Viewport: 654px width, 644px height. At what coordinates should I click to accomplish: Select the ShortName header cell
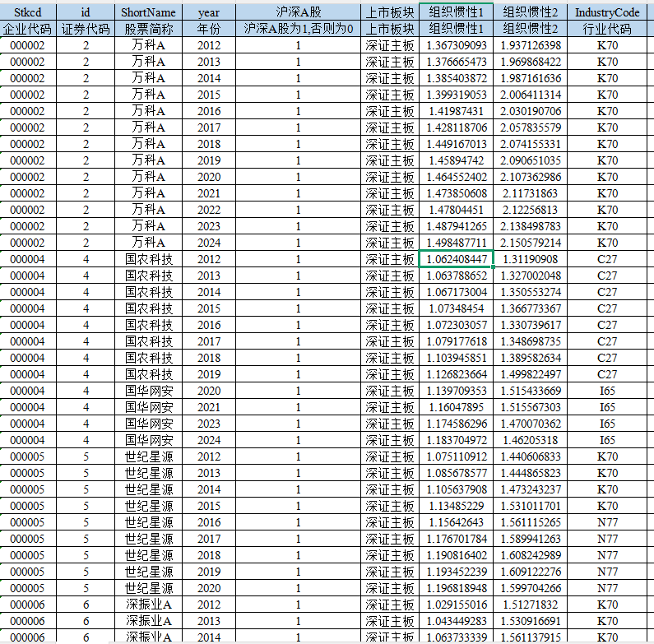[x=148, y=12]
